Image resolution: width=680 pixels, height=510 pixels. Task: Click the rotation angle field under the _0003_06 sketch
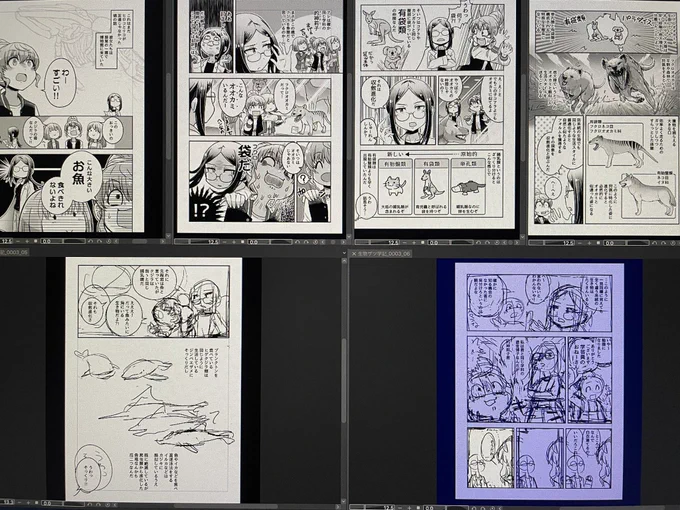click(435, 508)
